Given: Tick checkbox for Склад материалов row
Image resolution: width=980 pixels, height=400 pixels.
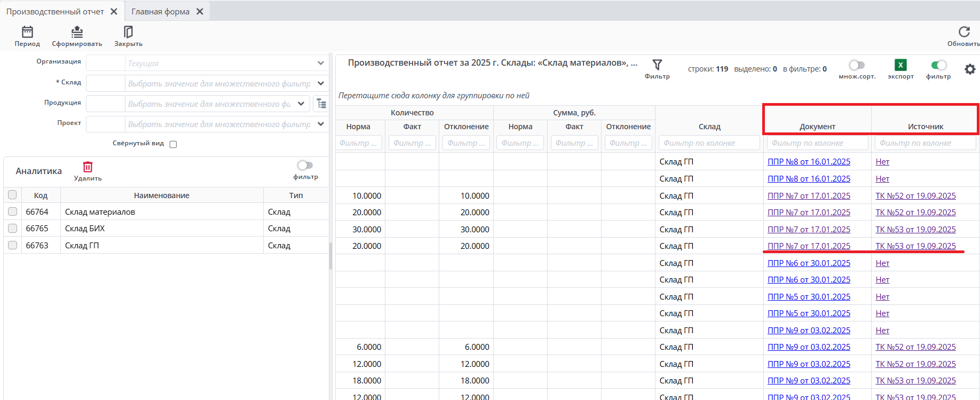Looking at the screenshot, I should 12,211.
